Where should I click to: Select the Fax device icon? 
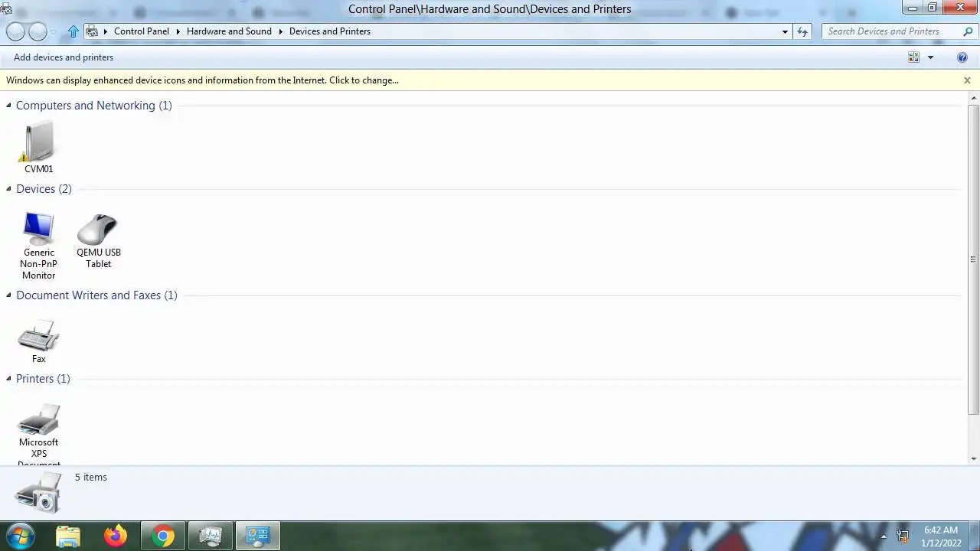click(x=38, y=341)
